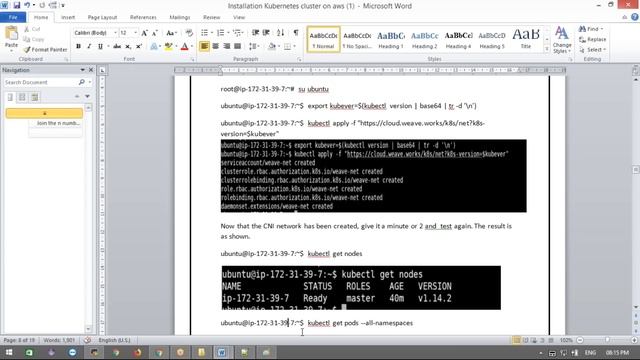640x360 pixels.
Task: Switch to Review tab
Action: [211, 18]
